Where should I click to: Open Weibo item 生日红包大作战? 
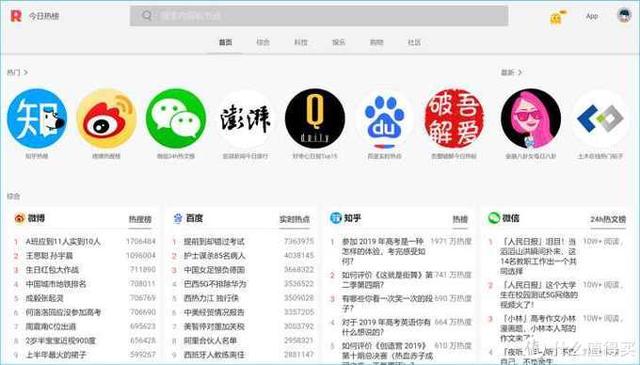coord(52,270)
